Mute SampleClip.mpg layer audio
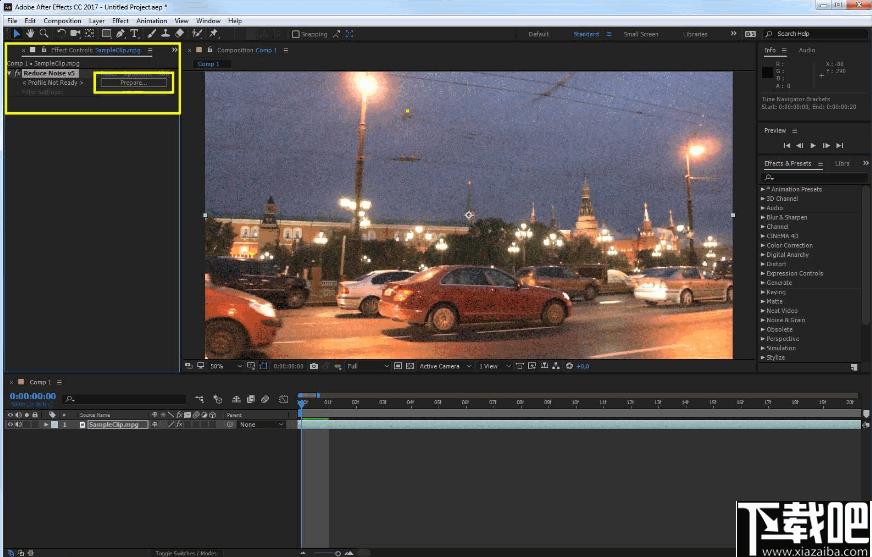872x557 pixels. point(19,425)
